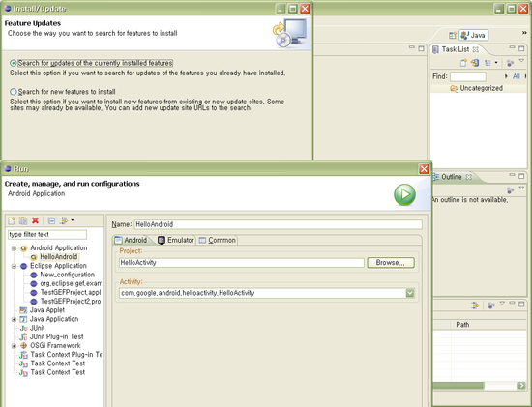532x407 pixels.
Task: Switch to the Emulator tab
Action: point(176,240)
